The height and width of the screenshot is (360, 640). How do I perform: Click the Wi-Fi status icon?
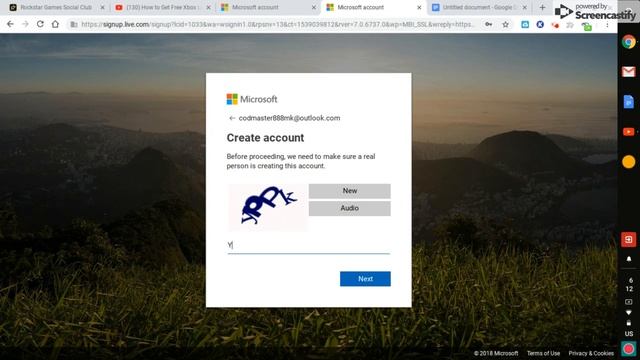[629, 312]
